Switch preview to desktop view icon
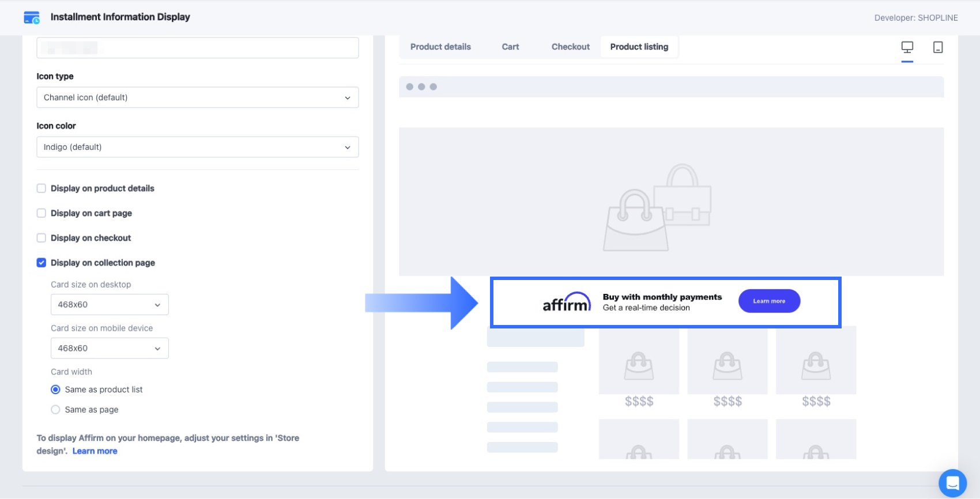This screenshot has width=980, height=499. click(907, 47)
